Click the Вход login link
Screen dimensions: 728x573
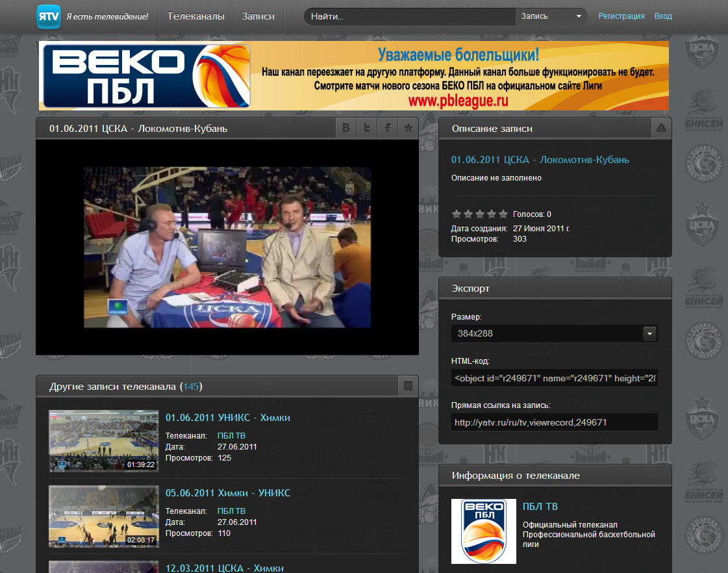coord(663,16)
